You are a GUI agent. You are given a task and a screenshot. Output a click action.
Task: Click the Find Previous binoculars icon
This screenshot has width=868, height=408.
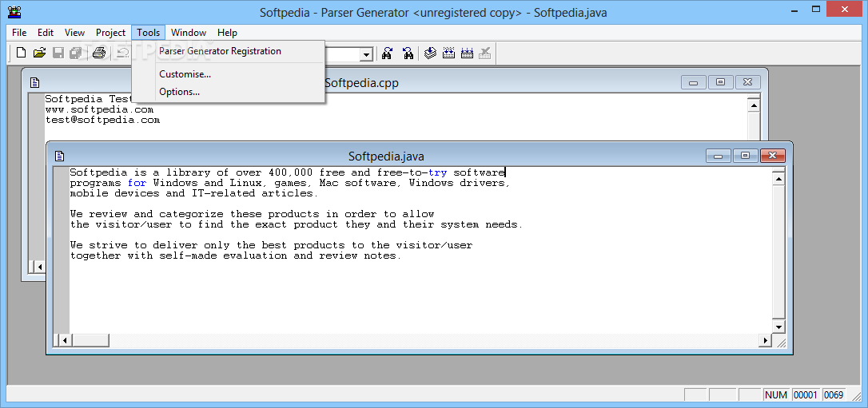[x=408, y=53]
